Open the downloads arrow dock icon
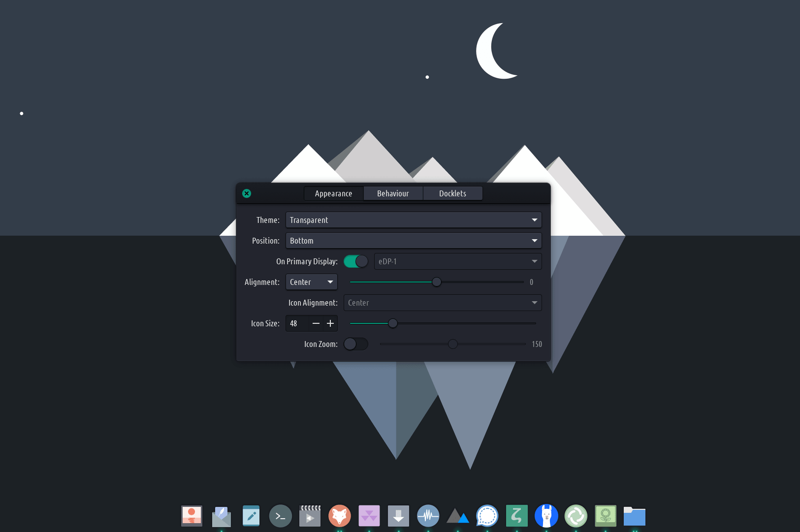The width and height of the screenshot is (800, 532). pos(399,516)
